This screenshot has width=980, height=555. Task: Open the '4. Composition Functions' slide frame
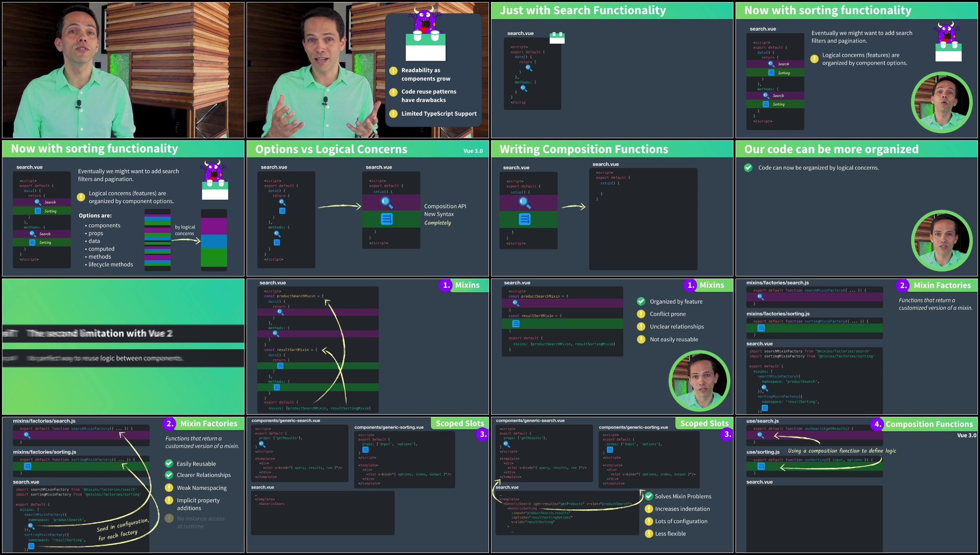[x=856, y=485]
